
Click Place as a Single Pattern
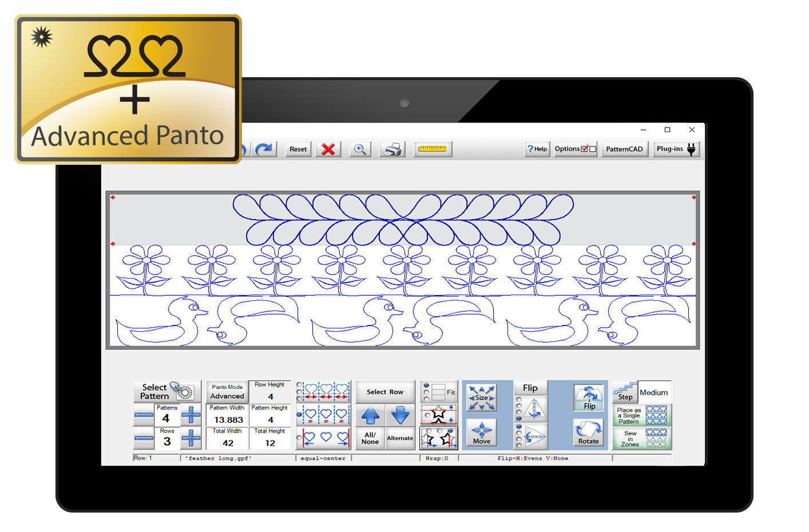642,415
